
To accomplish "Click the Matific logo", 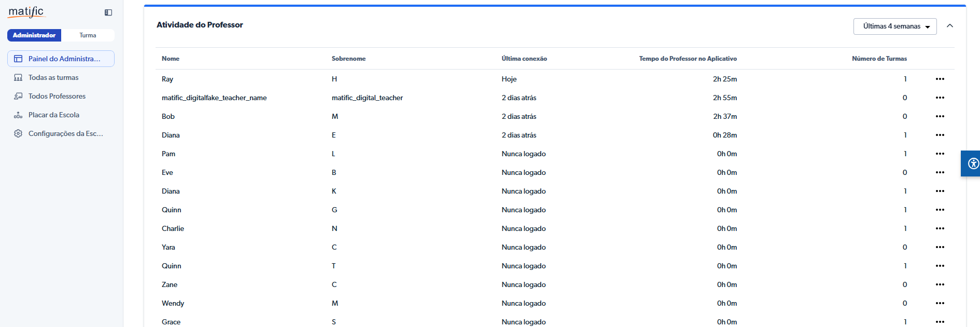I will click(26, 12).
